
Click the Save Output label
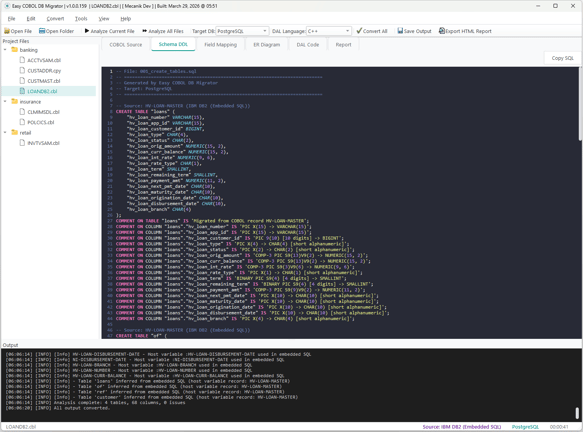pyautogui.click(x=418, y=31)
